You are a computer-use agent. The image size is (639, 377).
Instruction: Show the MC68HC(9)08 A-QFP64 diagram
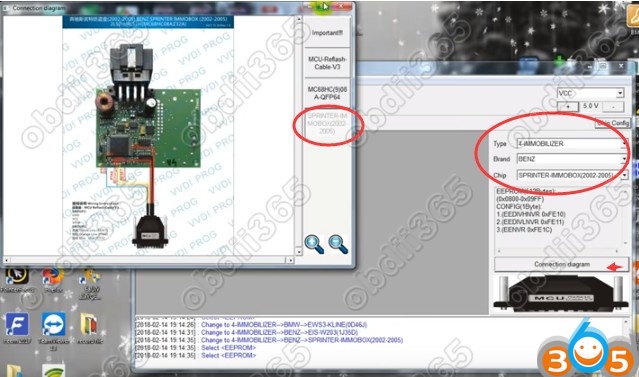click(327, 93)
